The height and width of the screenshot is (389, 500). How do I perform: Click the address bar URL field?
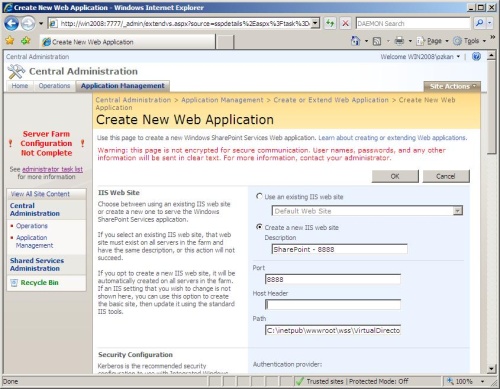(180, 23)
